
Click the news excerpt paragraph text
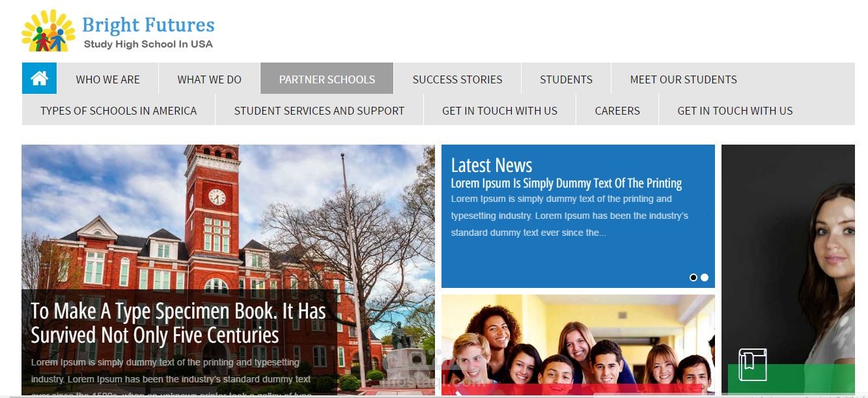click(570, 216)
